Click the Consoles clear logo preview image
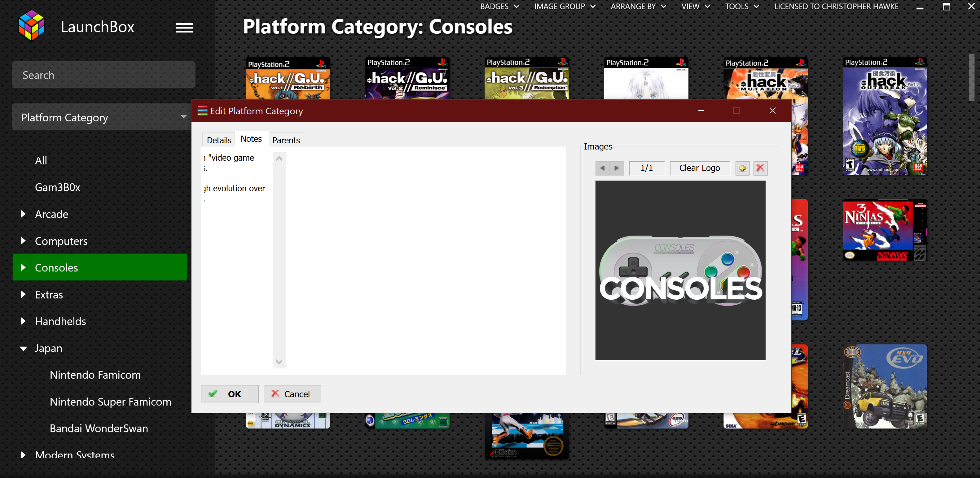Screen dimensions: 980x478 coord(680,270)
